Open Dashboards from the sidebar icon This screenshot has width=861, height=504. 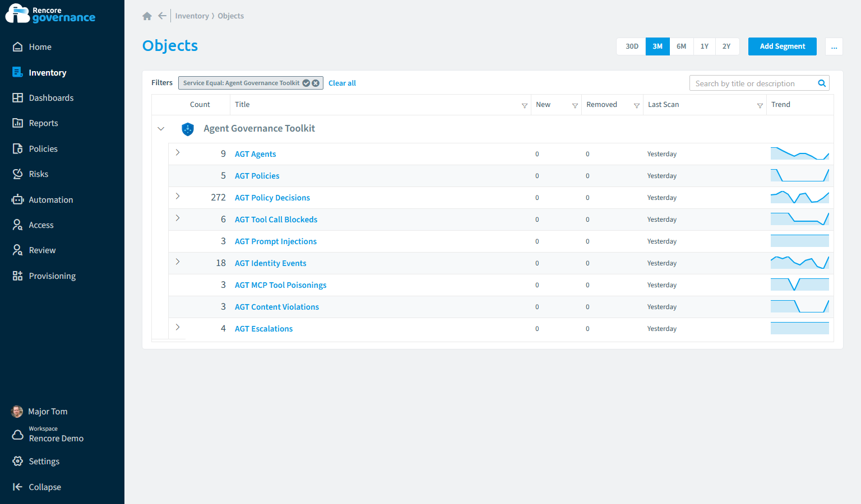pyautogui.click(x=17, y=97)
